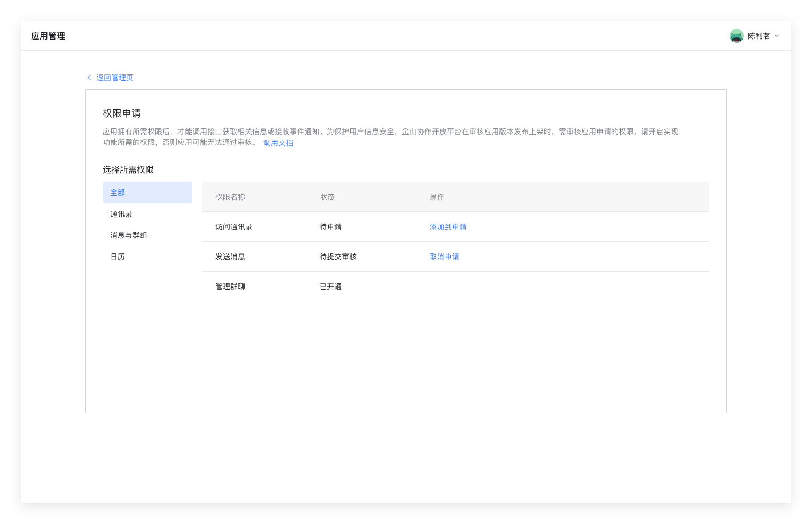Click the 状态 column header
Image resolution: width=812 pixels, height=524 pixels.
pyautogui.click(x=327, y=197)
